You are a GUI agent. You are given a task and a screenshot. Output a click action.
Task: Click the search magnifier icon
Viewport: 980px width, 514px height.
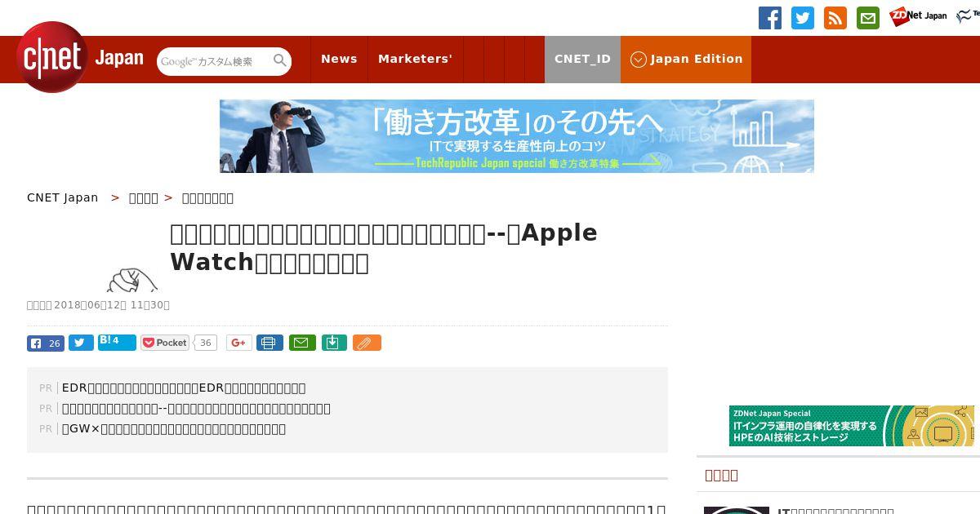(280, 61)
